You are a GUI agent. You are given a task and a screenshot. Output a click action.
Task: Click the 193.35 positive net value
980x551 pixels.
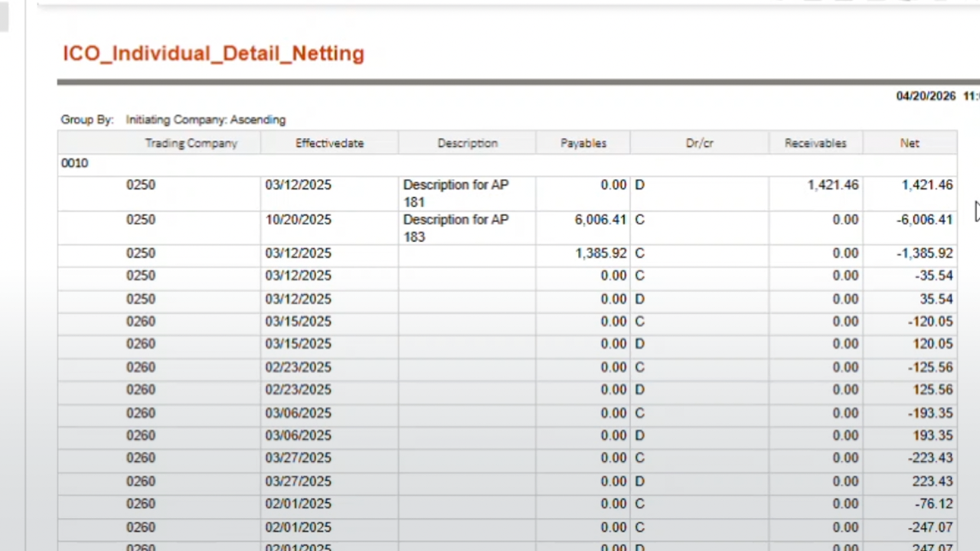point(933,435)
